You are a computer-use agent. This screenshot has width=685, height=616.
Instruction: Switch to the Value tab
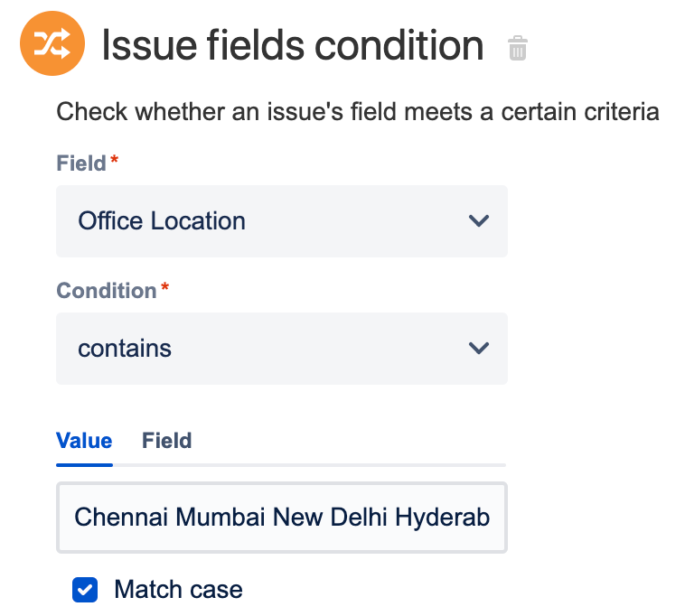point(84,441)
